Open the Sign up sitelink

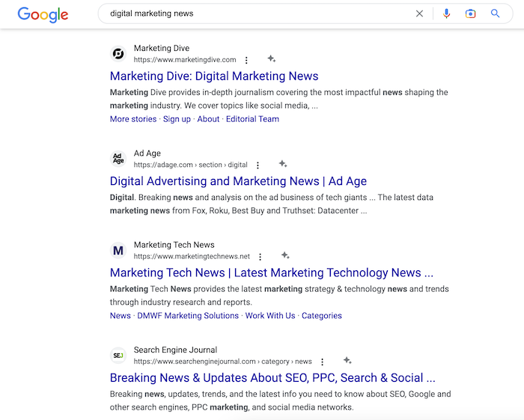point(177,119)
